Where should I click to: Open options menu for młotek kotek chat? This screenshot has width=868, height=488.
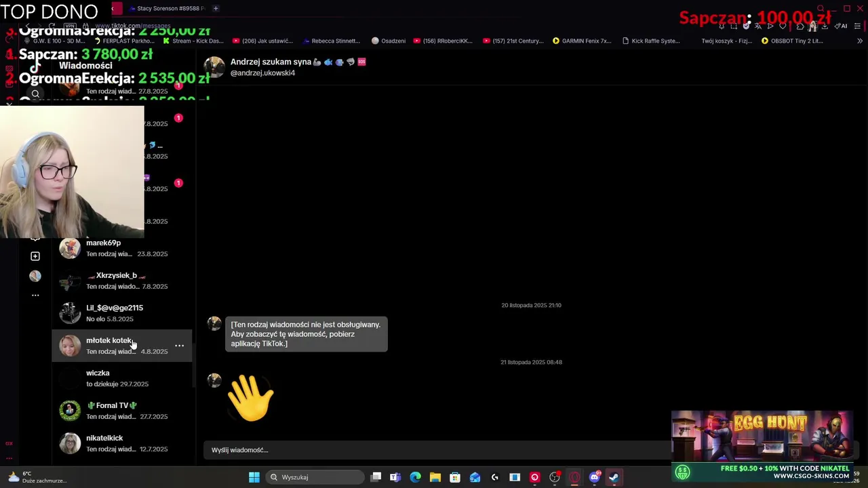point(180,346)
